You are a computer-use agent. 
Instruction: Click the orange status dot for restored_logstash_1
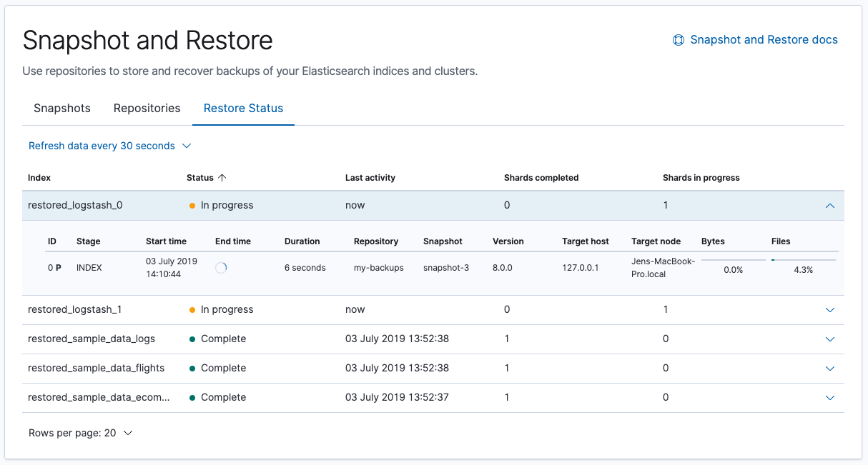[x=192, y=310]
